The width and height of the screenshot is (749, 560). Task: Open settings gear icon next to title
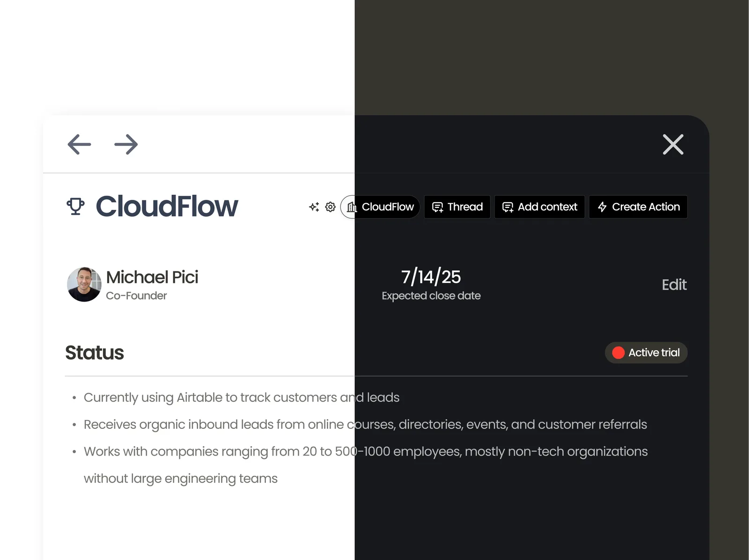330,207
